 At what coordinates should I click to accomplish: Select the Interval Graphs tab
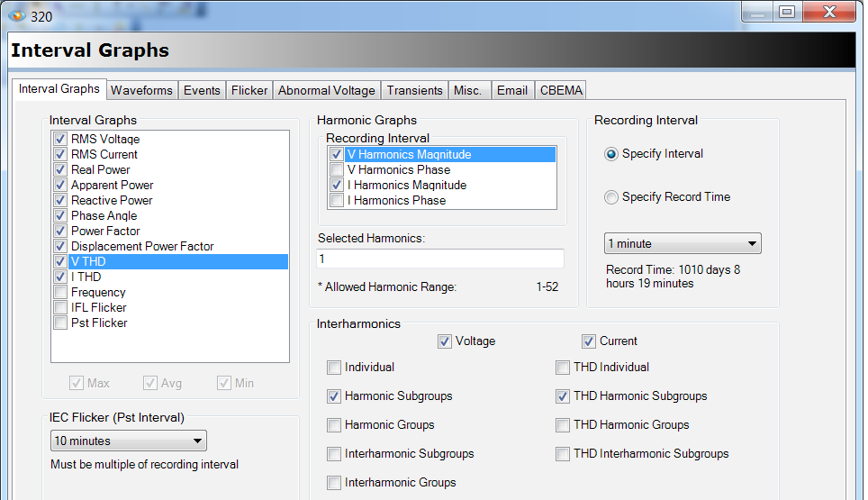(x=59, y=89)
